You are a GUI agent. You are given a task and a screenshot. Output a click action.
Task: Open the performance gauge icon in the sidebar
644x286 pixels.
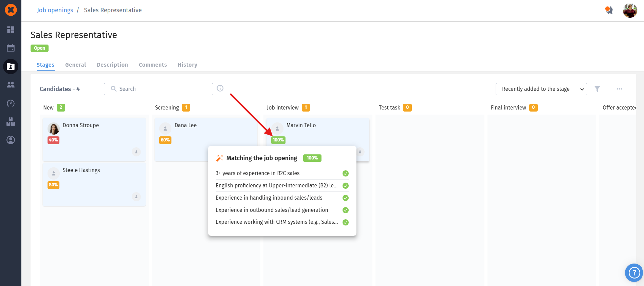11,103
